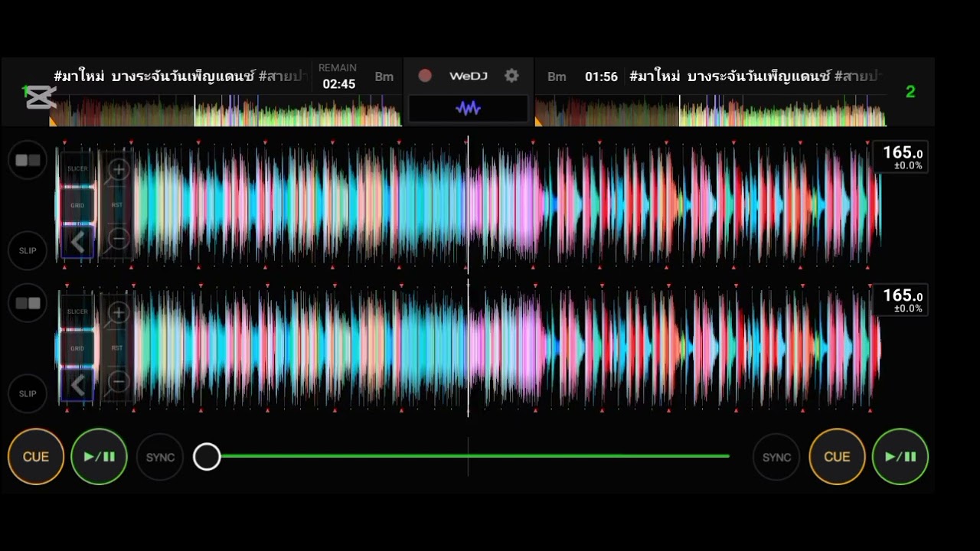Collapse deck 2 tool panel arrow
The height and width of the screenshot is (551, 980).
(77, 385)
